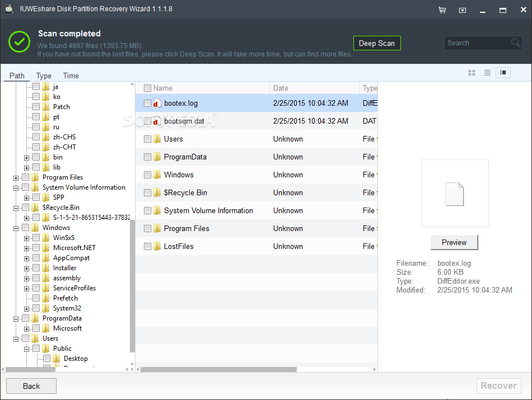The image size is (532, 400).
Task: Open the Time tab
Action: point(71,76)
